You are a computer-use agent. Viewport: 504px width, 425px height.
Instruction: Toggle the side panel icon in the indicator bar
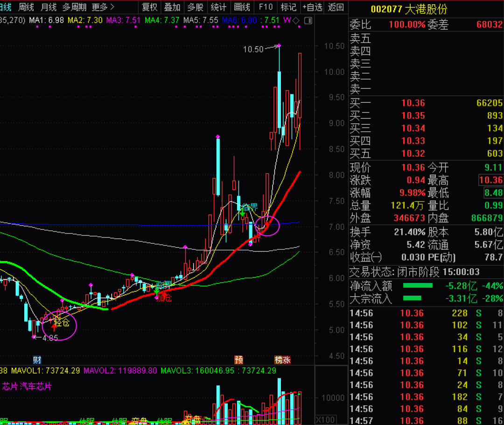pyautogui.click(x=308, y=21)
